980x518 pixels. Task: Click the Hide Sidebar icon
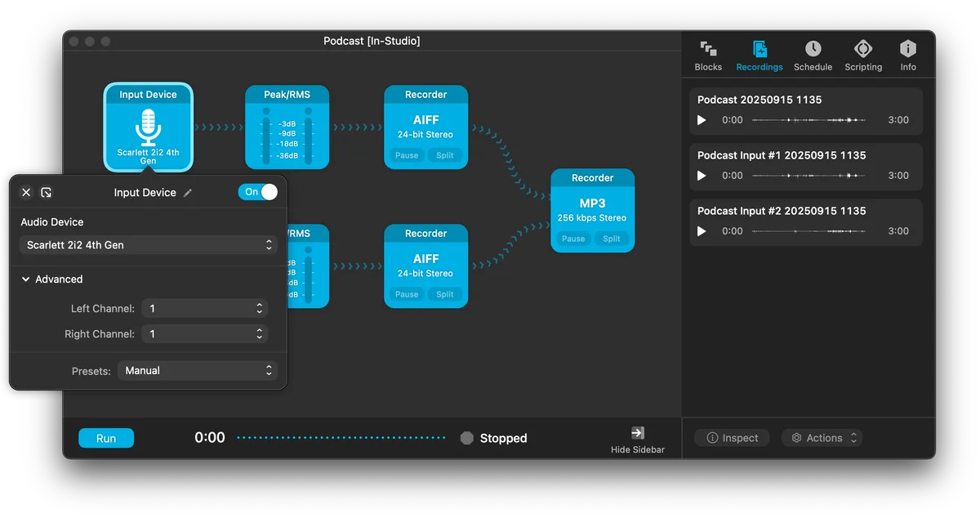pos(638,433)
